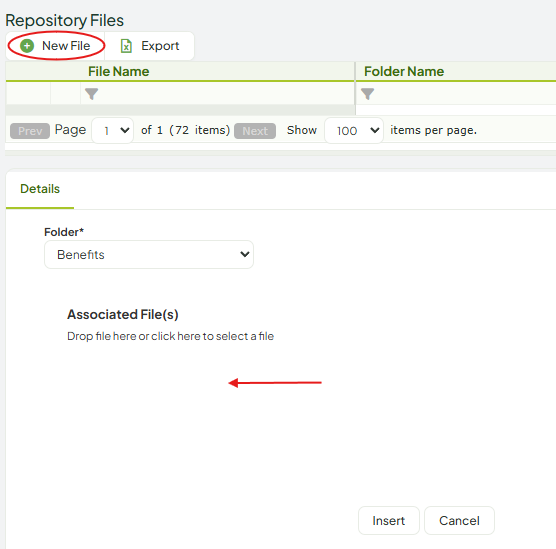The height and width of the screenshot is (549, 556).
Task: Cancel the new file form
Action: click(459, 520)
